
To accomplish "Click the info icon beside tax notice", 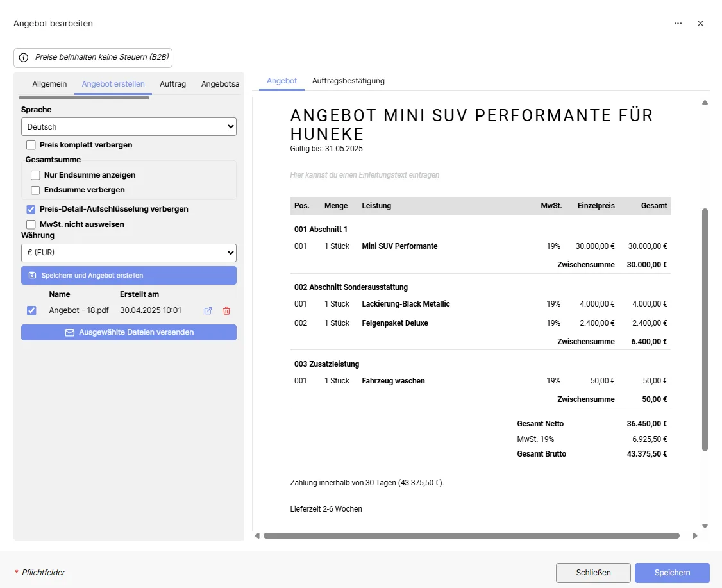I will tap(24, 58).
